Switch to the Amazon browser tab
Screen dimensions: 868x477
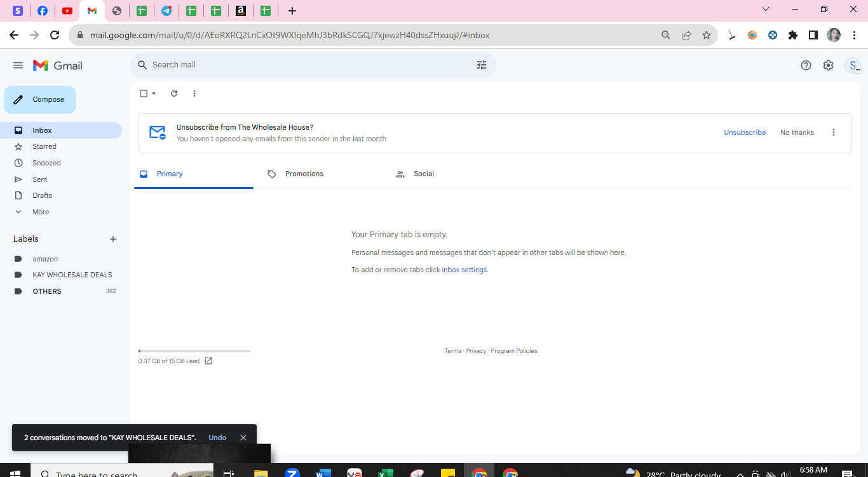(x=241, y=11)
